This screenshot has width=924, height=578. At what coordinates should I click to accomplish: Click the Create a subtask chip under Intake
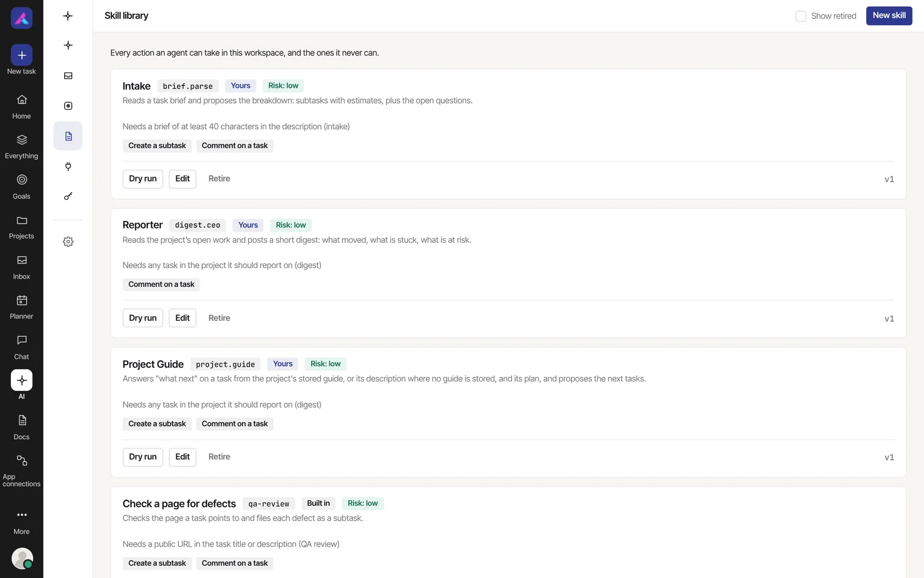coord(157,146)
